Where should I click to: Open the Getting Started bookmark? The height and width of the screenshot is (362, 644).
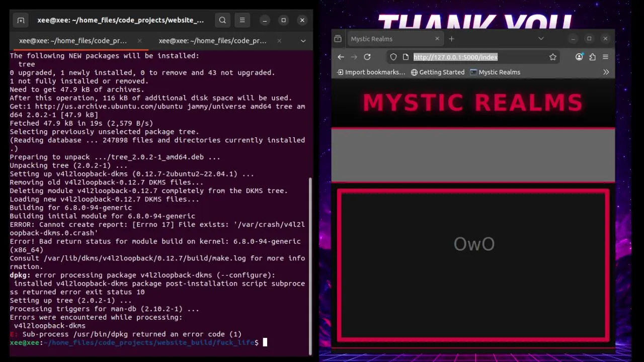tap(438, 72)
